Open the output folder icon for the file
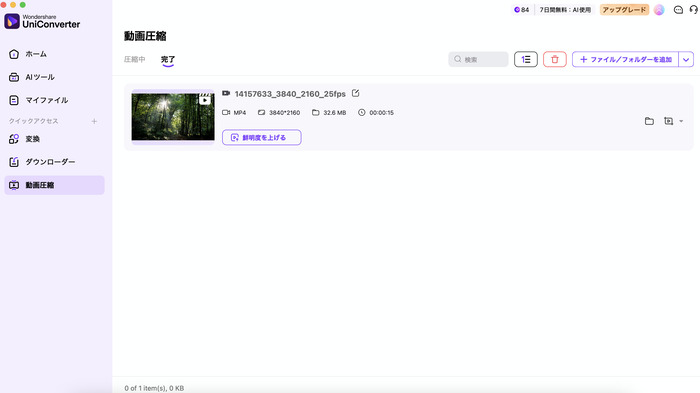Viewport: 700px width, 393px height. [649, 121]
